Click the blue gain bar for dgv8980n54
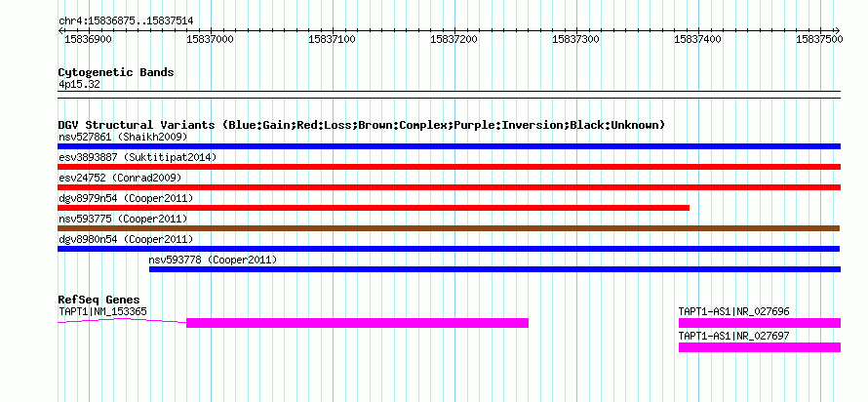This screenshot has height=402, width=868. pos(449,249)
